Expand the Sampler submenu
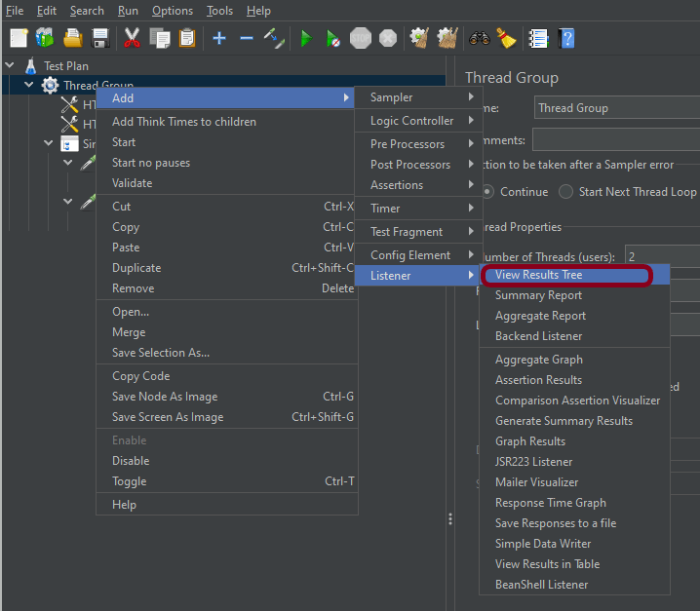 click(x=421, y=97)
